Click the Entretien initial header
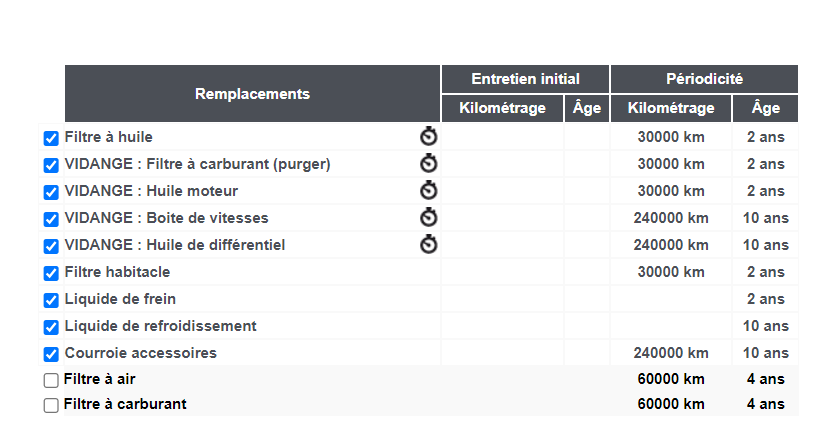The height and width of the screenshot is (432, 813). 525,79
